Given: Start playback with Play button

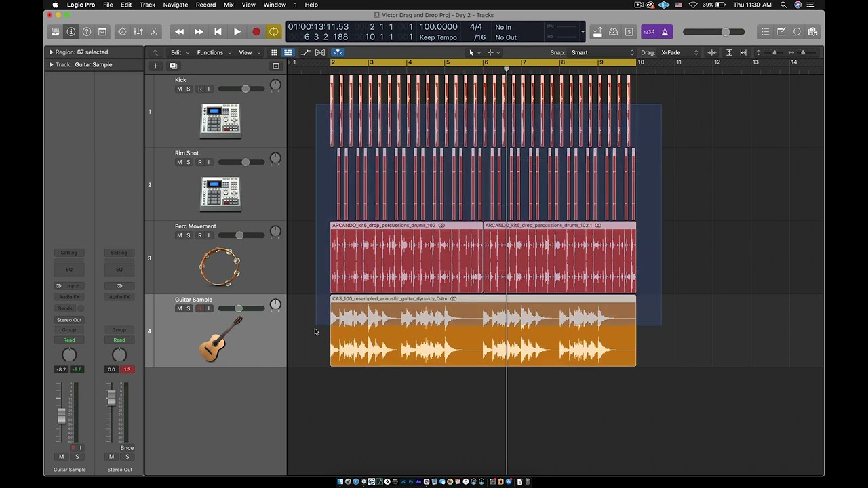Looking at the screenshot, I should (x=237, y=32).
